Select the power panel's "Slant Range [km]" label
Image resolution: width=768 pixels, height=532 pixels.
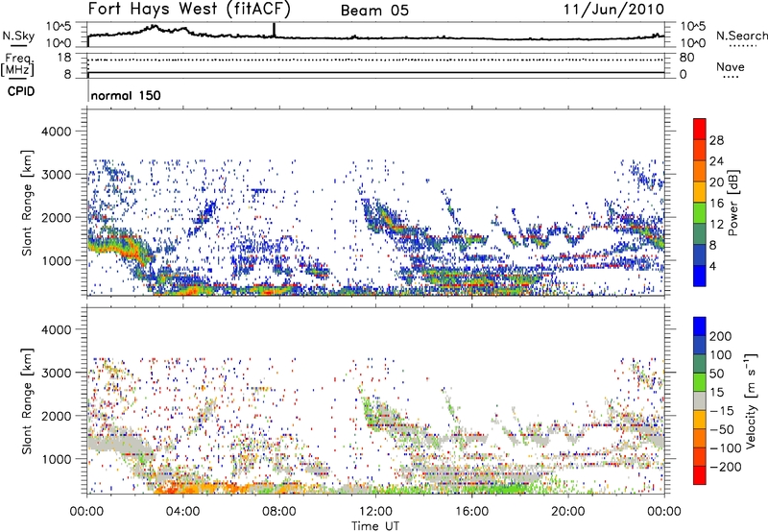pyautogui.click(x=27, y=203)
